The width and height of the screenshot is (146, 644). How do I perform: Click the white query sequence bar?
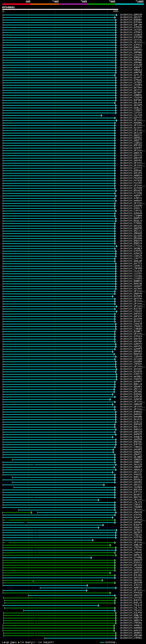[x=60, y=9]
